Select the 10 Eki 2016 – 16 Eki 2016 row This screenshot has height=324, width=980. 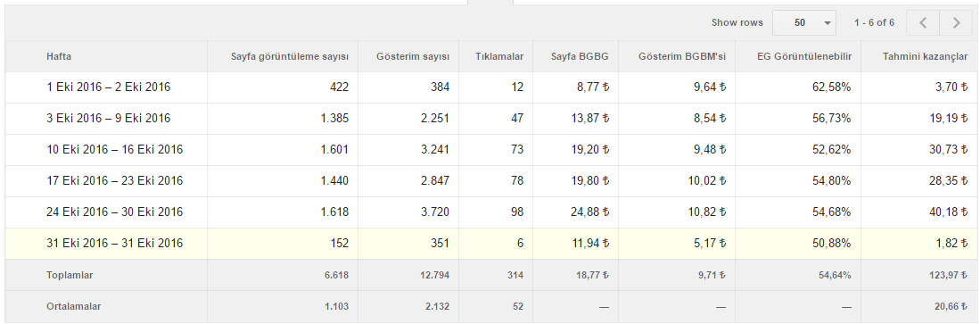click(x=490, y=150)
